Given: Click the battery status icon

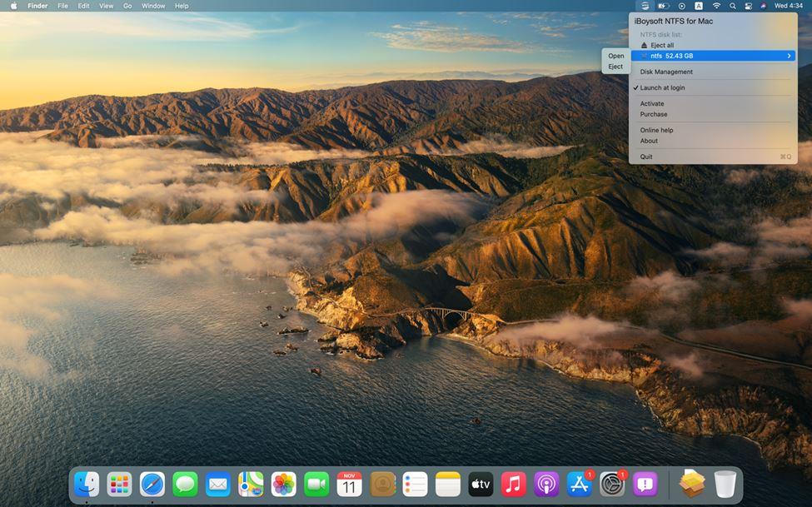Looking at the screenshot, I should point(661,6).
